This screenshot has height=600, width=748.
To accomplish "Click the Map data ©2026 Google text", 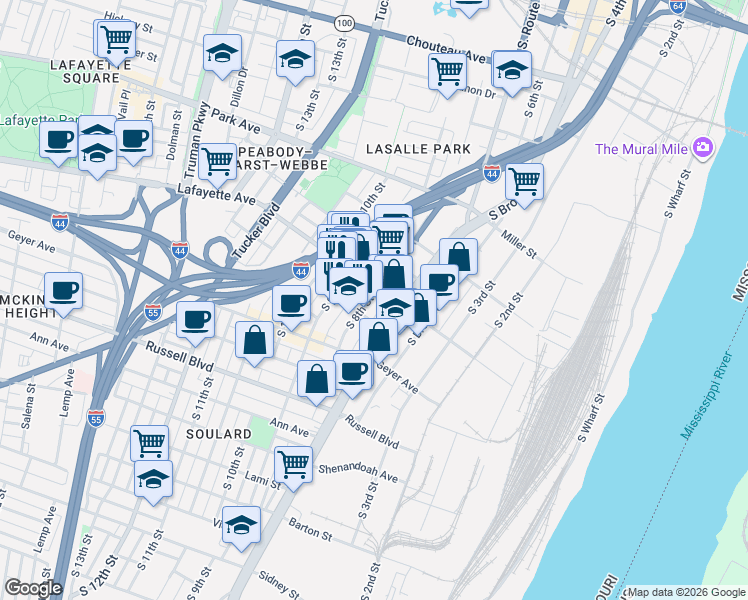I will pyautogui.click(x=687, y=592).
